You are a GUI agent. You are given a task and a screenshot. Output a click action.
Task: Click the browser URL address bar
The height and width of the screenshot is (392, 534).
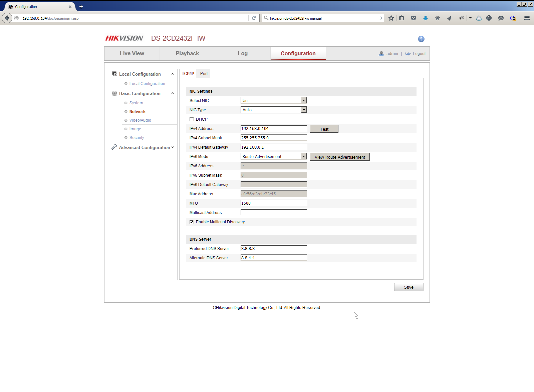[135, 18]
